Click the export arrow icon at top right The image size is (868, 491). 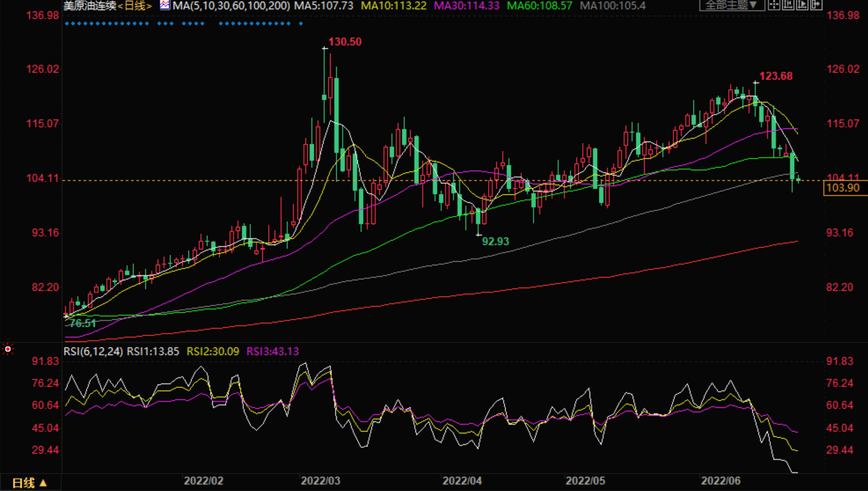pyautogui.click(x=816, y=5)
